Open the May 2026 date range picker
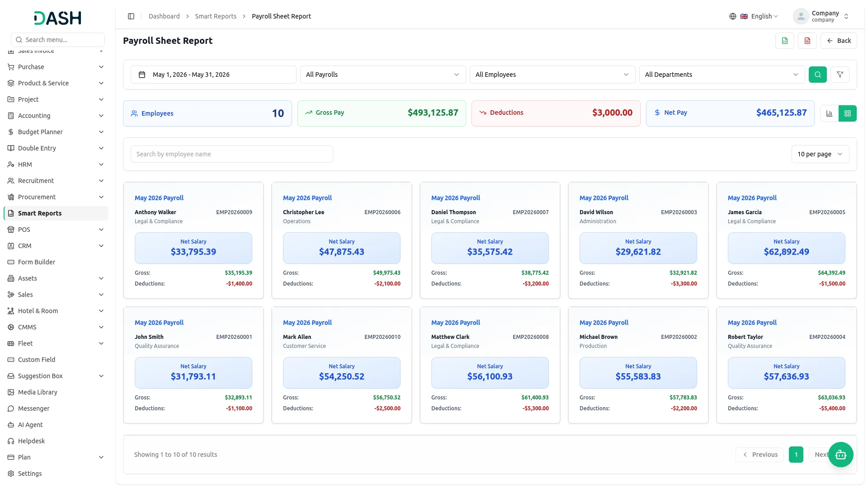 point(213,75)
